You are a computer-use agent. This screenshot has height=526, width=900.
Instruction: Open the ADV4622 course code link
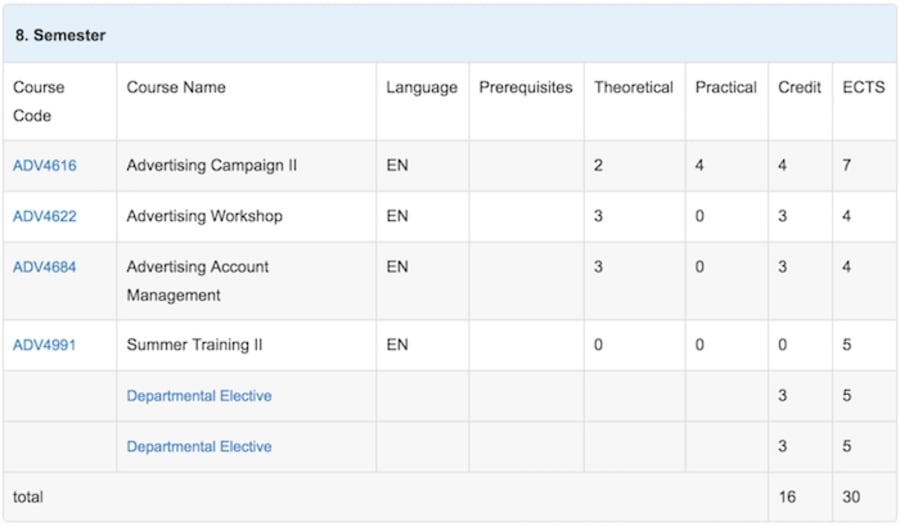click(44, 216)
